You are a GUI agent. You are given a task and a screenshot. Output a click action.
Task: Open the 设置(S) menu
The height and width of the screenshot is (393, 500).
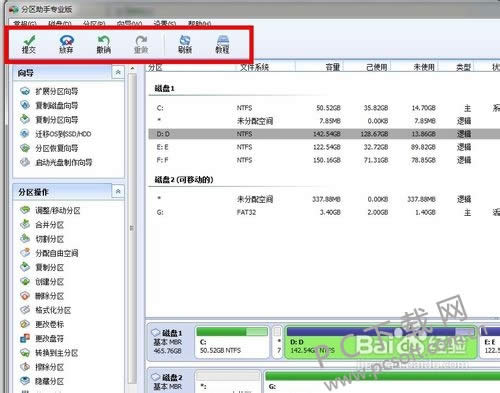tap(165, 24)
